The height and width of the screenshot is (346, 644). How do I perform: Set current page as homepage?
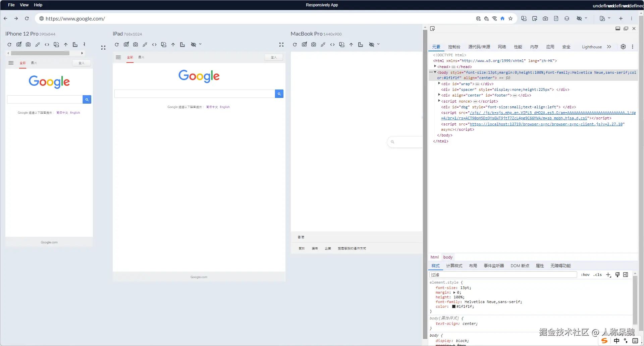click(502, 18)
